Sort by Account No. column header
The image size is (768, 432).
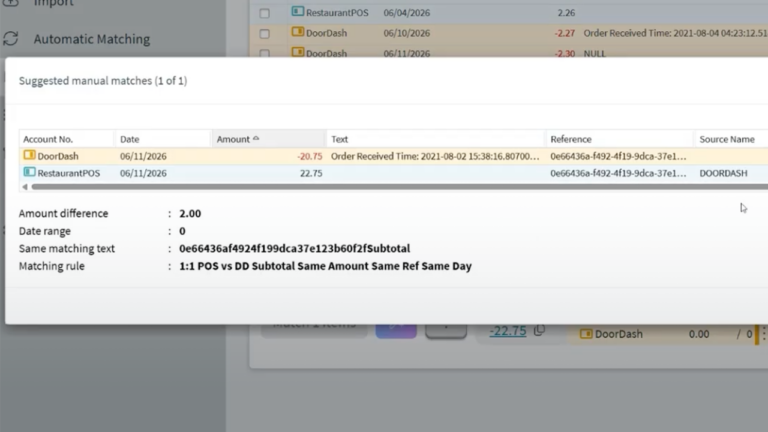(67, 139)
